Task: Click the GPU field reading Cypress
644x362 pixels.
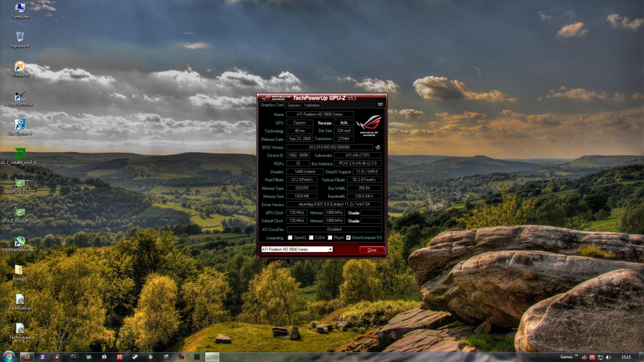Action: [x=300, y=123]
